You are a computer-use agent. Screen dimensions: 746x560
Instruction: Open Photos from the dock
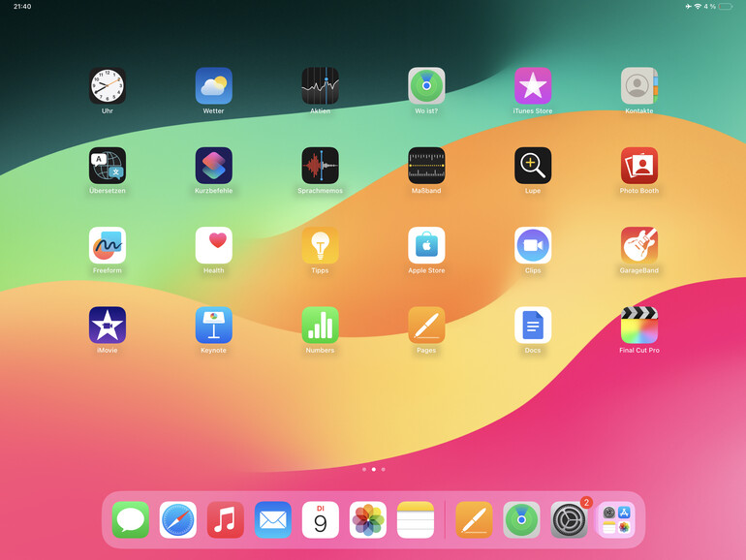click(368, 519)
